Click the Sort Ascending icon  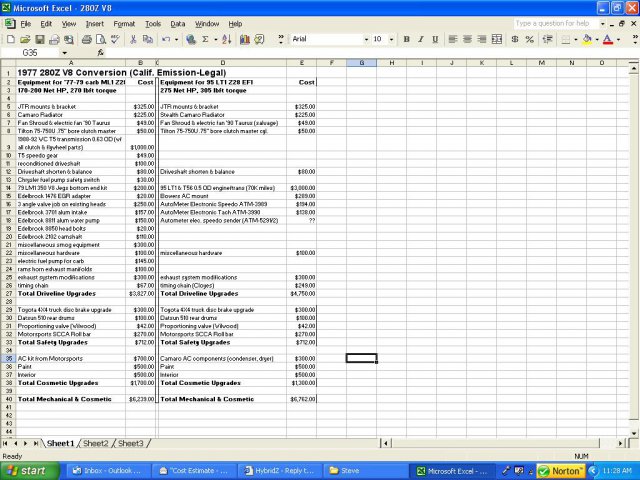click(x=226, y=39)
